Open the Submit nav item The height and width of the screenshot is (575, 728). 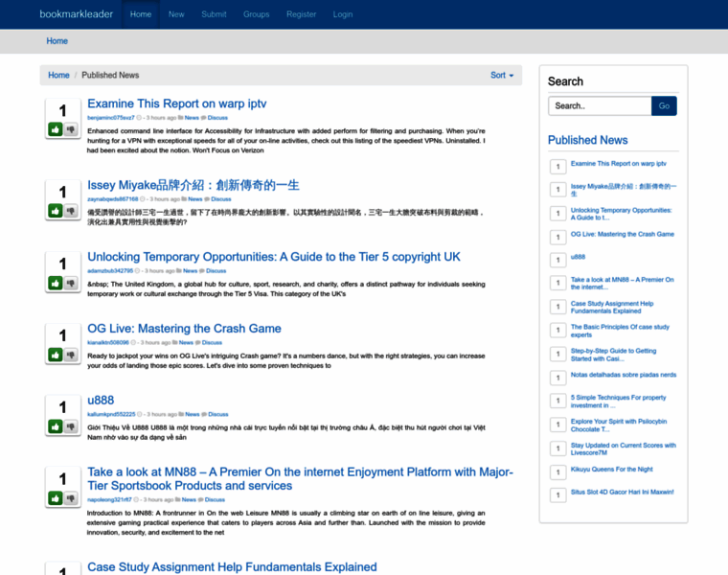tap(214, 14)
